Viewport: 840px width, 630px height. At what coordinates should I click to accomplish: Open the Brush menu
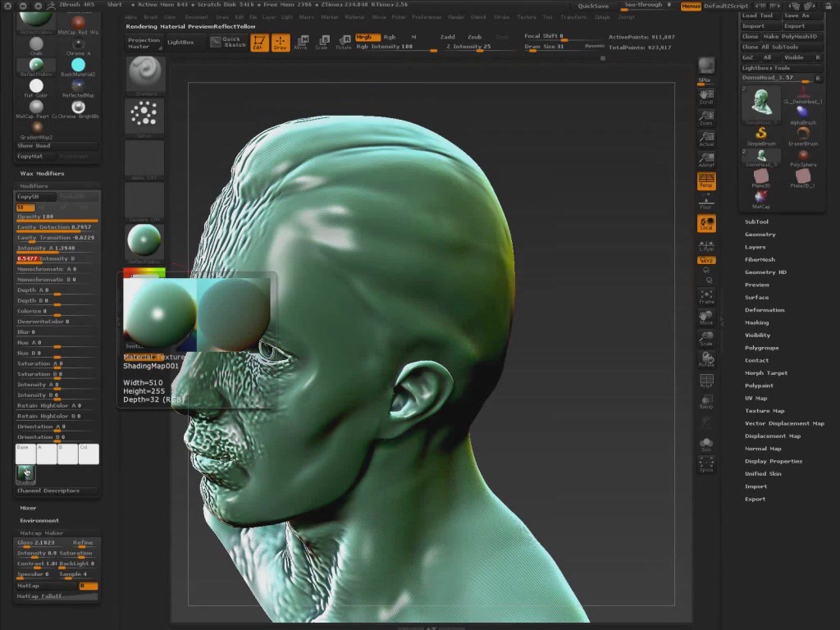point(151,17)
